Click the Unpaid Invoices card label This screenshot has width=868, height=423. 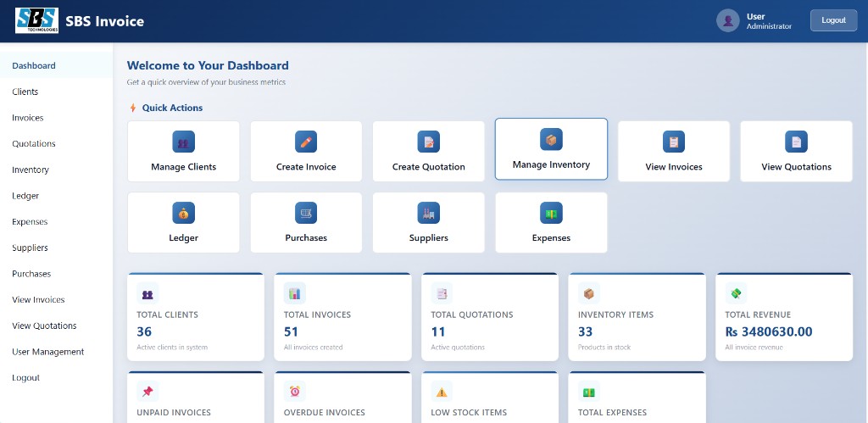point(174,413)
